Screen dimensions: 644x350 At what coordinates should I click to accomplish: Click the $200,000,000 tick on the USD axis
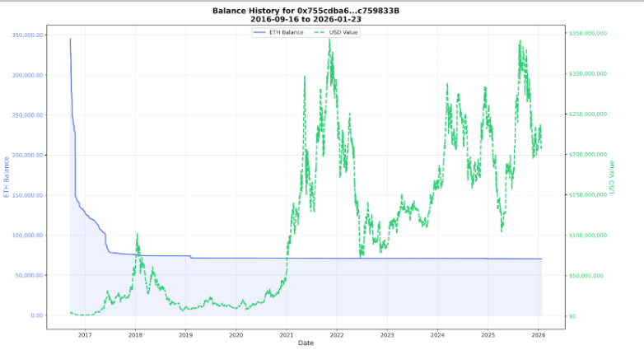(588, 155)
